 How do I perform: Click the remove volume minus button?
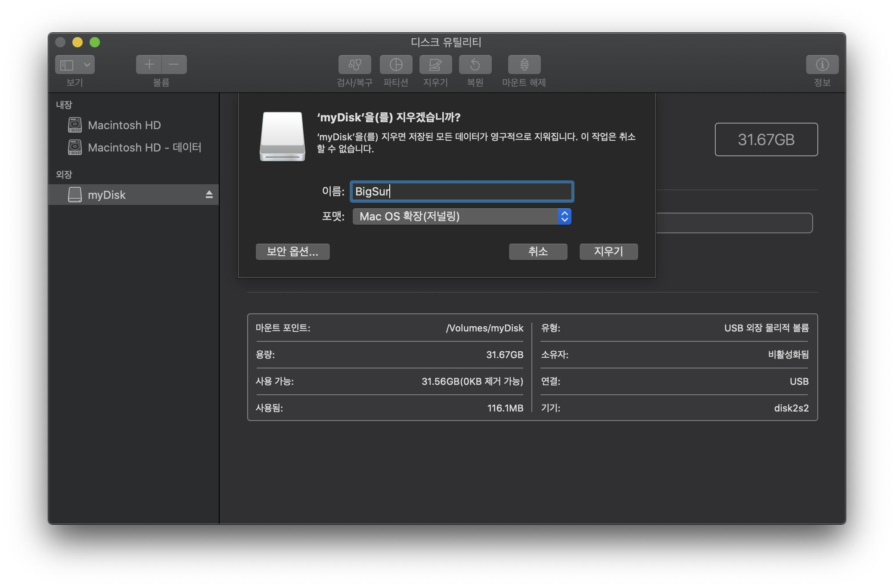(174, 65)
